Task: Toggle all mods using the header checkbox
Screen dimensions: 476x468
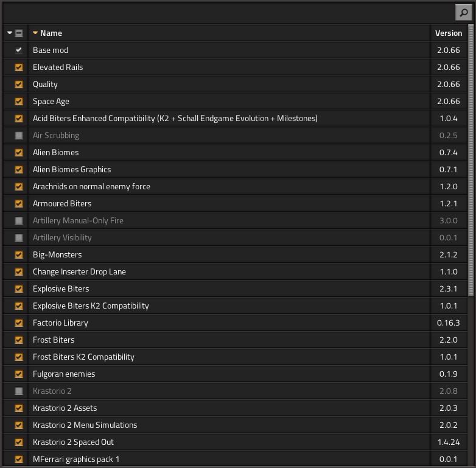Action: 19,33
